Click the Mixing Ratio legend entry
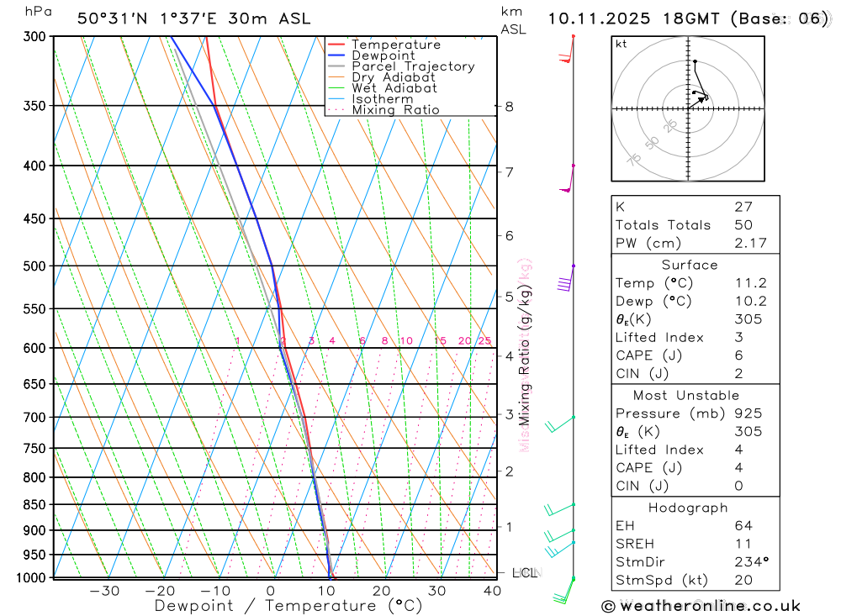This screenshot has width=841, height=616. tap(383, 110)
